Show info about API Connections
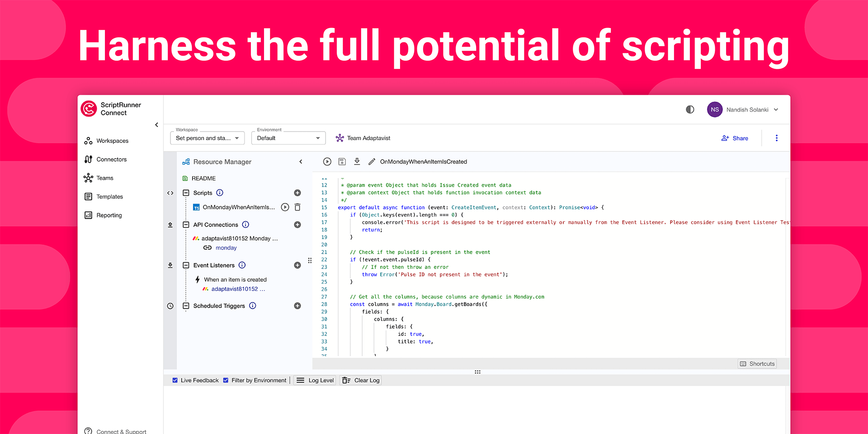 click(x=245, y=225)
